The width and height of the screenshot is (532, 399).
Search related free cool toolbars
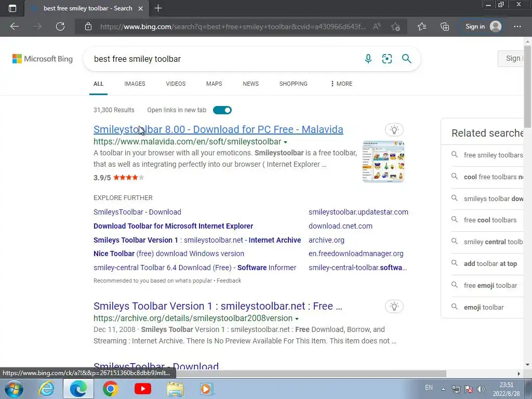tap(487, 220)
